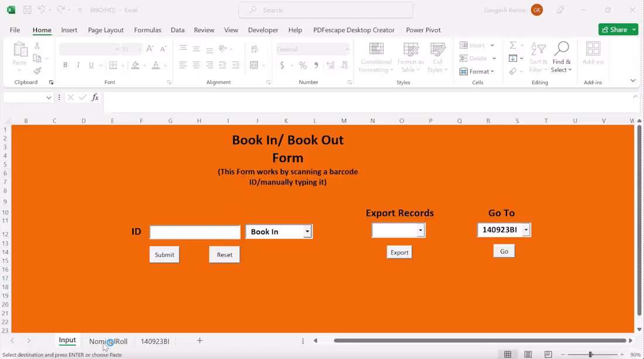
Task: Open Insert Function from the formula bar
Action: click(95, 97)
